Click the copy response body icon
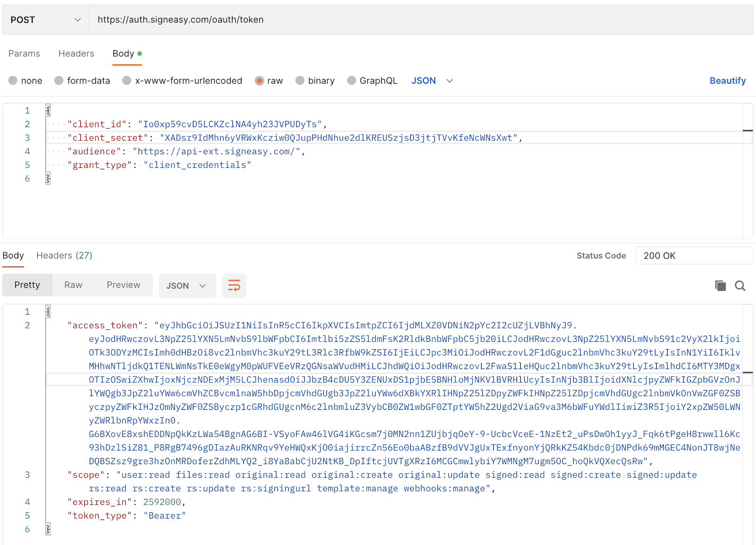 tap(720, 285)
